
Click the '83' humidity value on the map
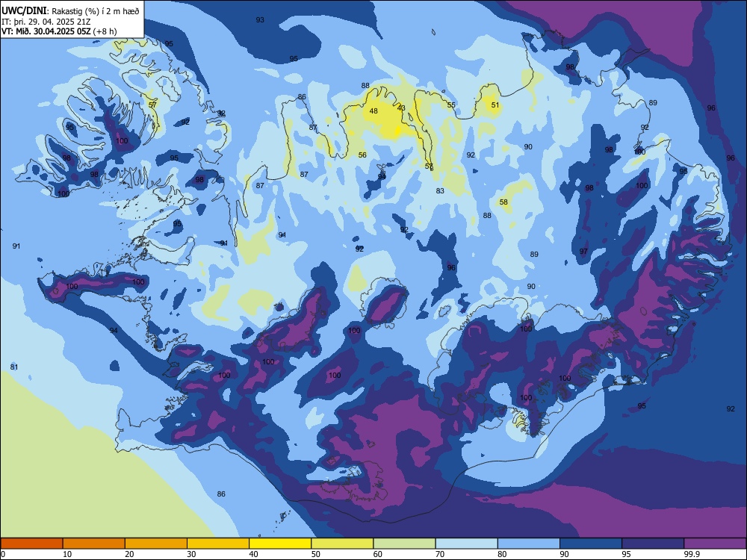(x=440, y=190)
